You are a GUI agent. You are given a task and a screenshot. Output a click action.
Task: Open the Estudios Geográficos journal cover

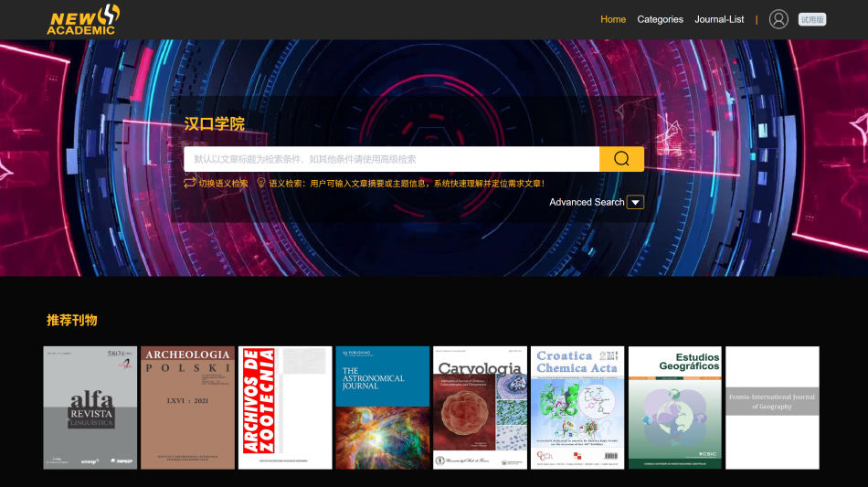(x=675, y=408)
